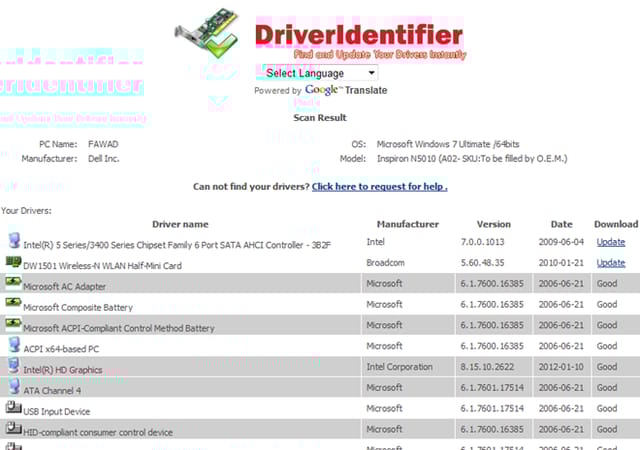The image size is (640, 450).
Task: Click the Date column header
Action: coord(561,224)
